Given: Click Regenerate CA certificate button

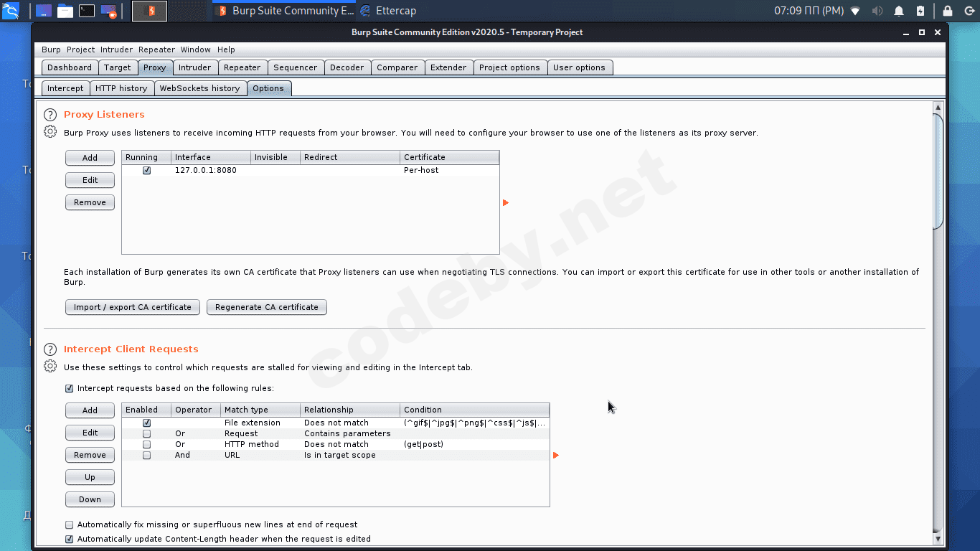Looking at the screenshot, I should pos(267,307).
